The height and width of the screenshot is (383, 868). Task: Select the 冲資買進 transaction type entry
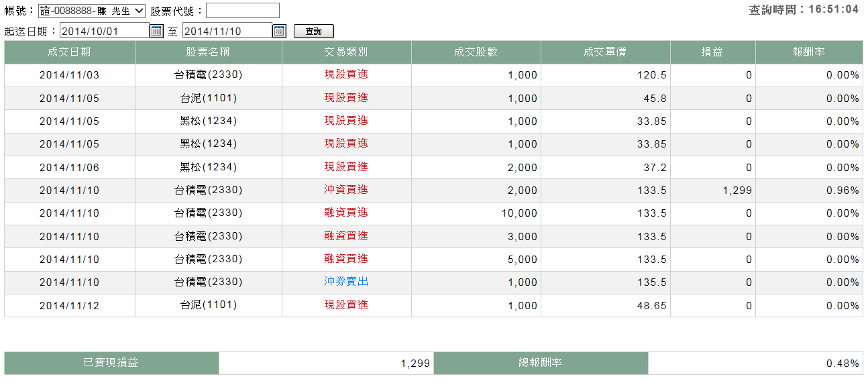tap(346, 190)
